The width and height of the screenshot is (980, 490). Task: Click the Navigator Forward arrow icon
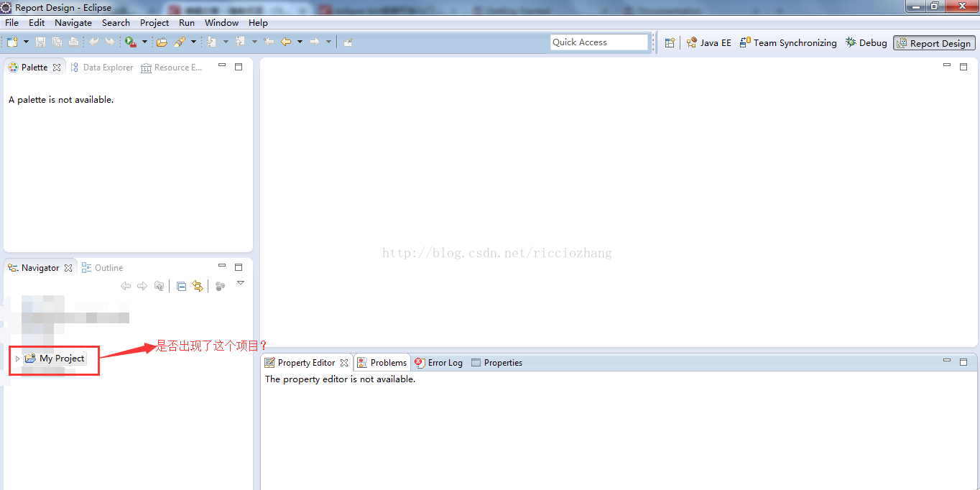142,286
